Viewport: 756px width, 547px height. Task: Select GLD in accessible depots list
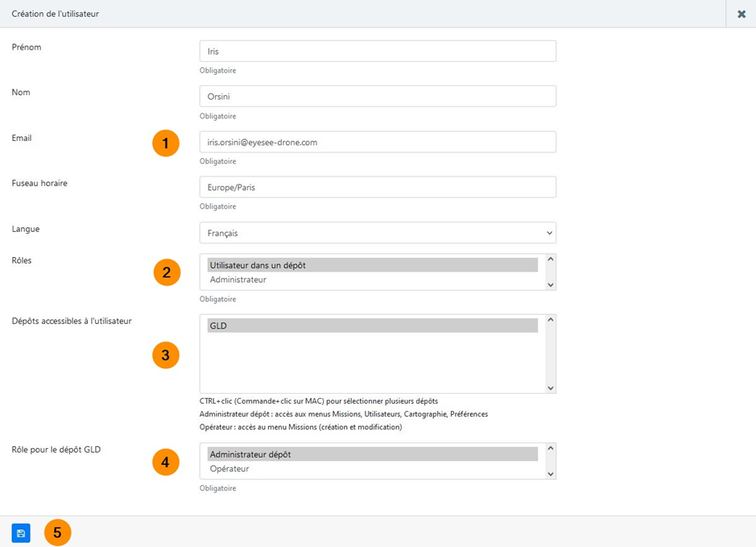point(372,325)
